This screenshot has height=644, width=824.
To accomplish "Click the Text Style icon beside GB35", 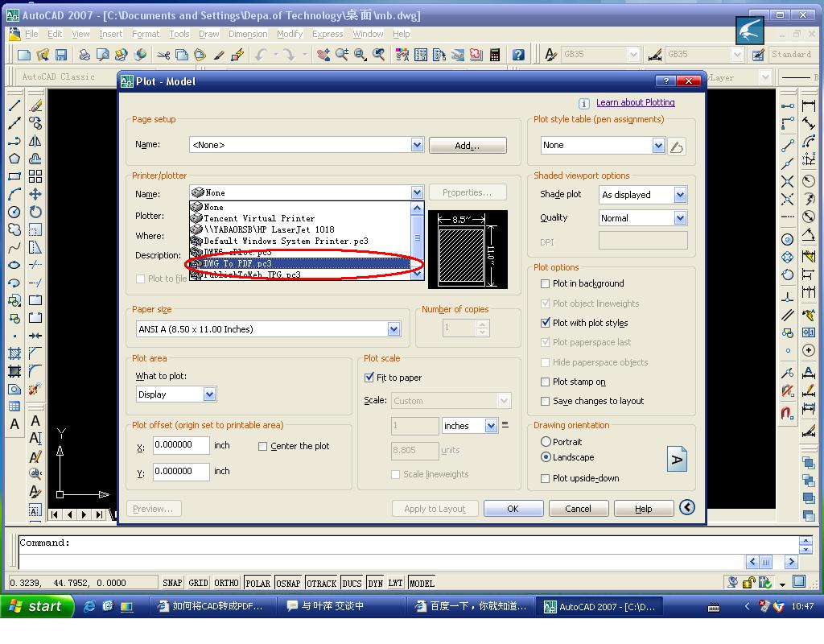I will coord(550,54).
